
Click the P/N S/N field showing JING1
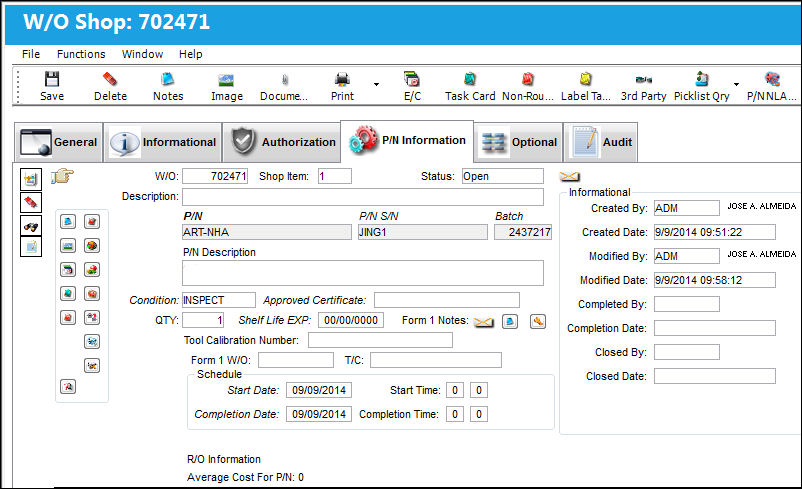(423, 232)
